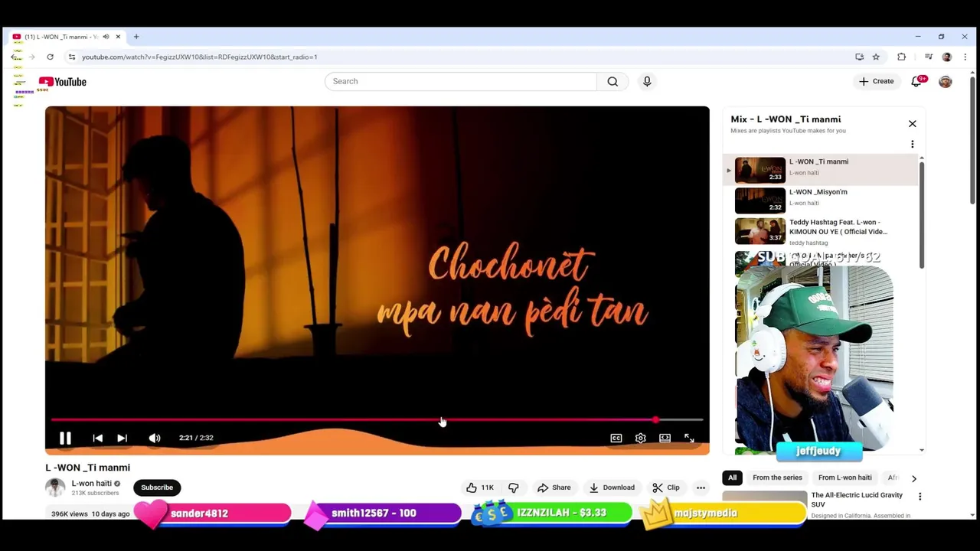The image size is (980, 551).
Task: Select the L -WON _Ti manmi browser tab
Action: 67,37
